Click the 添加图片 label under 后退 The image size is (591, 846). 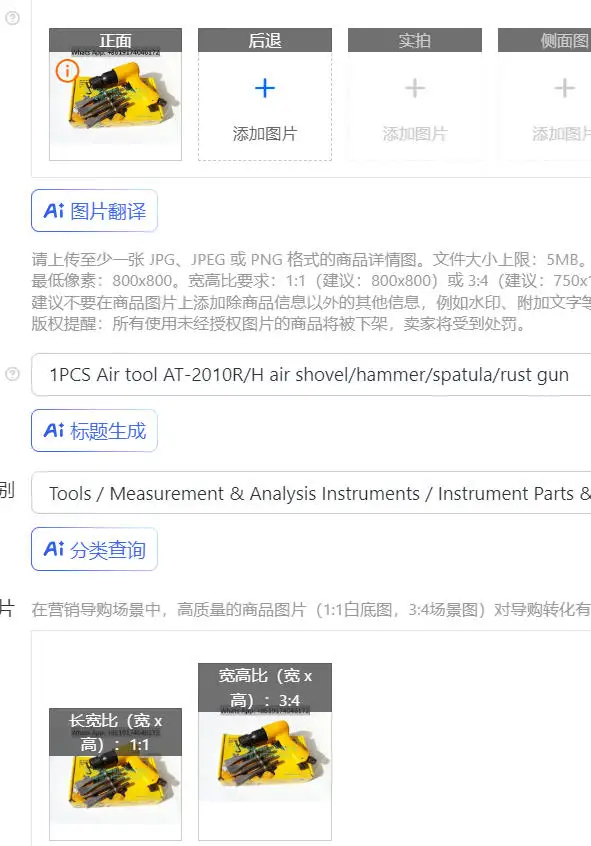click(x=265, y=134)
